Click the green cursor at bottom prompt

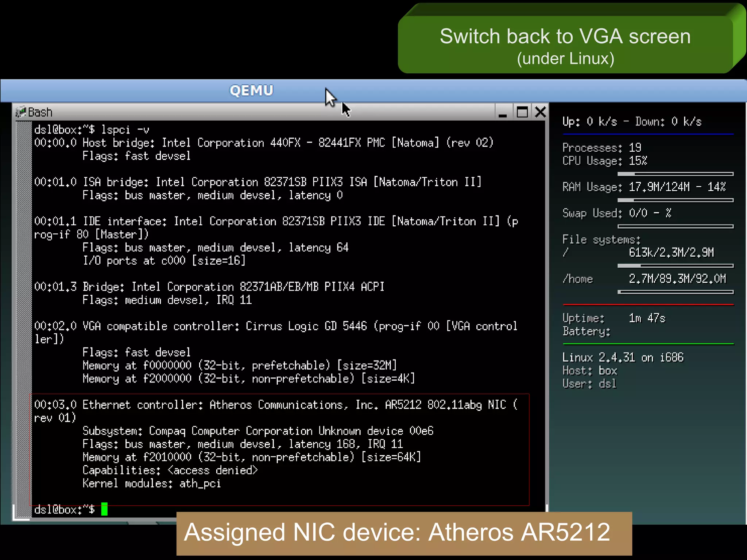[x=104, y=509]
